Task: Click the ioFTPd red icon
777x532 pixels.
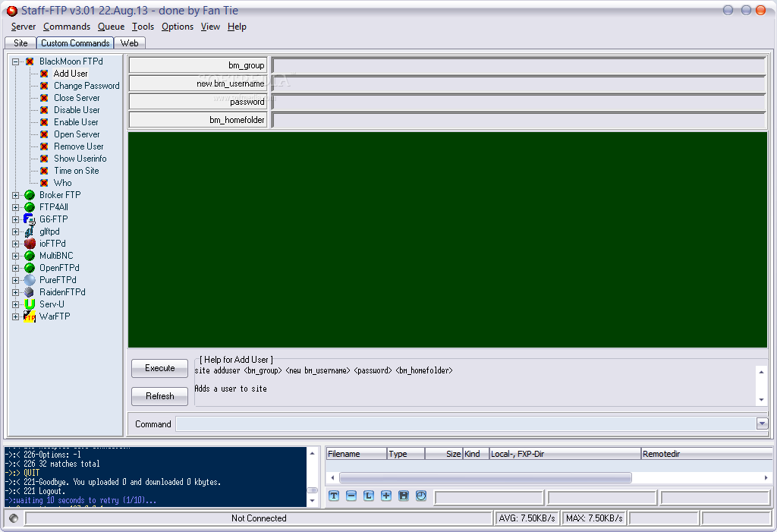Action: (x=30, y=244)
